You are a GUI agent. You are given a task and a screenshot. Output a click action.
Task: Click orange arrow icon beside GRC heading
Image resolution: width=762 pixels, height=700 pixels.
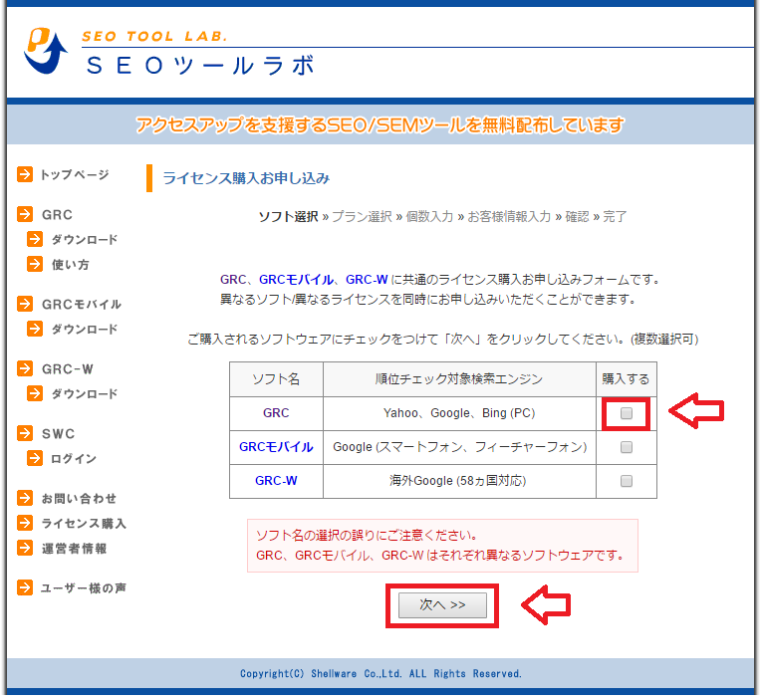coord(25,214)
